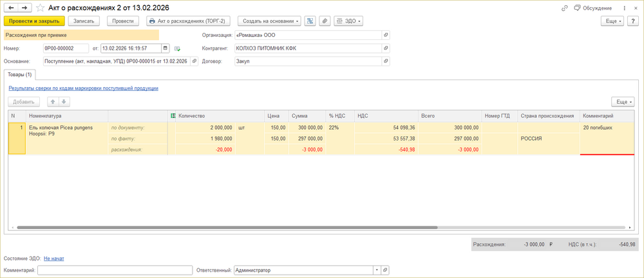Click the forward navigation arrow
Viewport: 644px width, 278px height.
pyautogui.click(x=24, y=7)
